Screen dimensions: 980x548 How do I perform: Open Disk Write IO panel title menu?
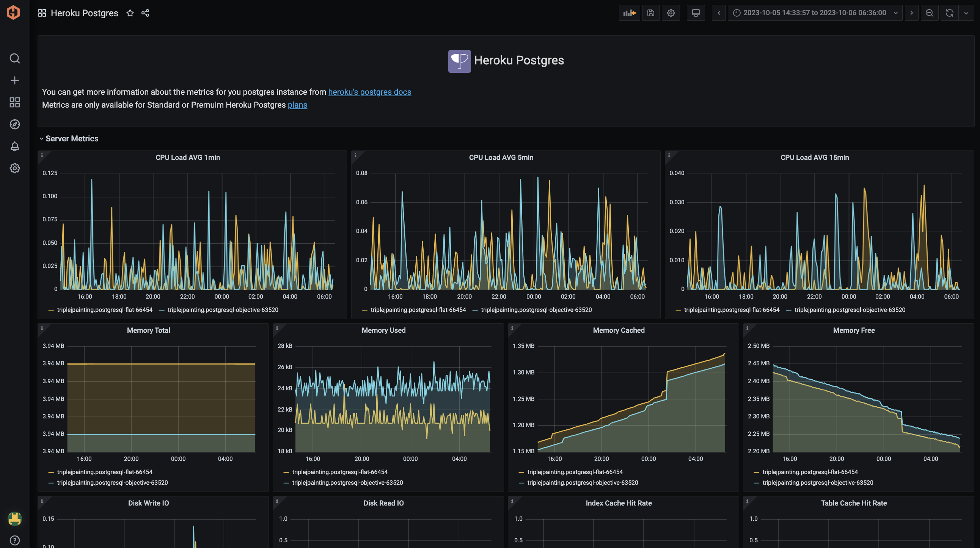pyautogui.click(x=148, y=503)
